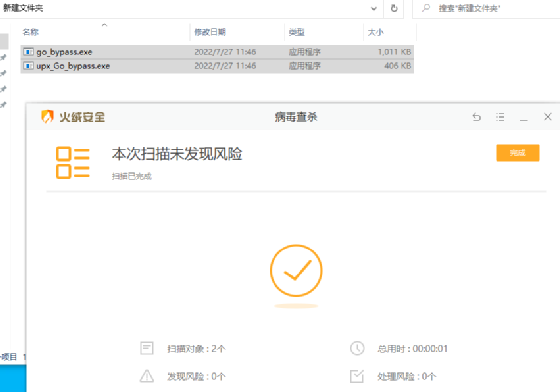Click the 406 KB size cell
Viewport: 560px width, 392px height.
coord(398,66)
